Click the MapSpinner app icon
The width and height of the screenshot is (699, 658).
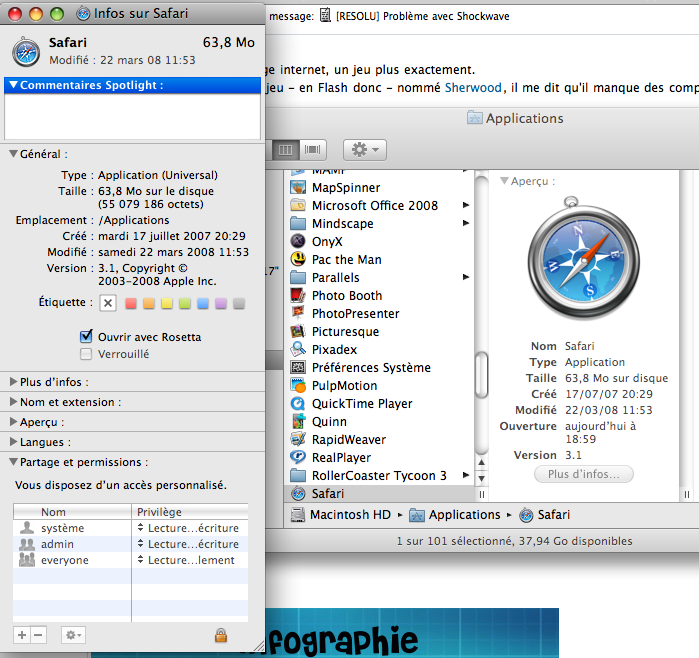pyautogui.click(x=298, y=187)
